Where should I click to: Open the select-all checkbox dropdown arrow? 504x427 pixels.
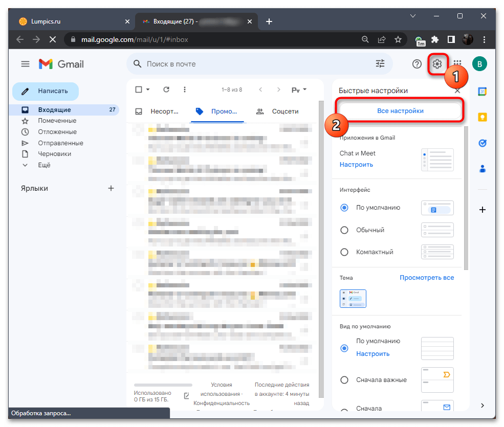(148, 89)
